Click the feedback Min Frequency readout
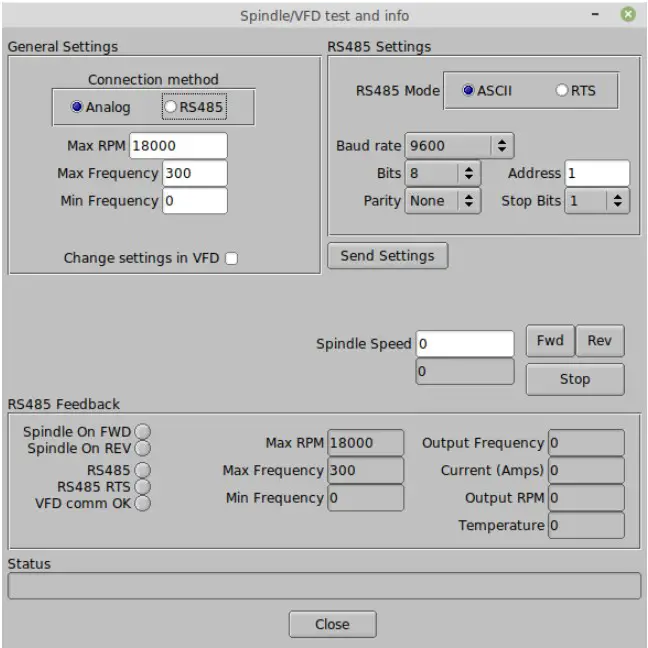The width and height of the screenshot is (648, 648). point(365,498)
